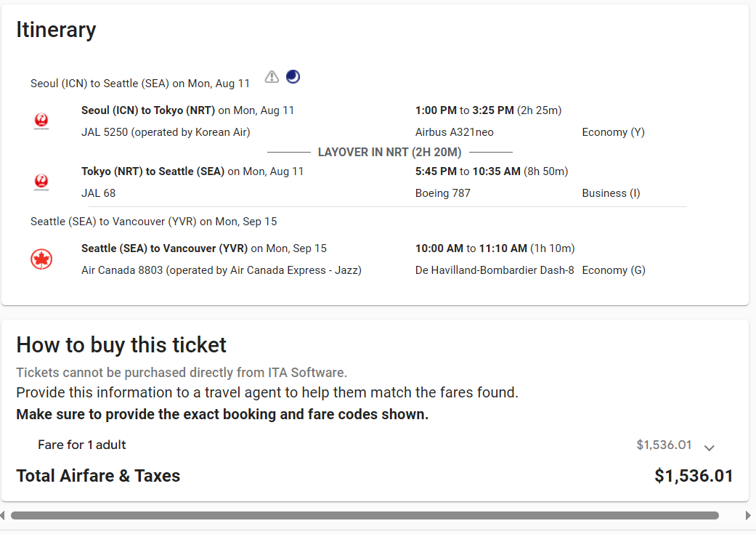Click flight number 'JAL 68'
The width and height of the screenshot is (756, 534).
tap(98, 193)
